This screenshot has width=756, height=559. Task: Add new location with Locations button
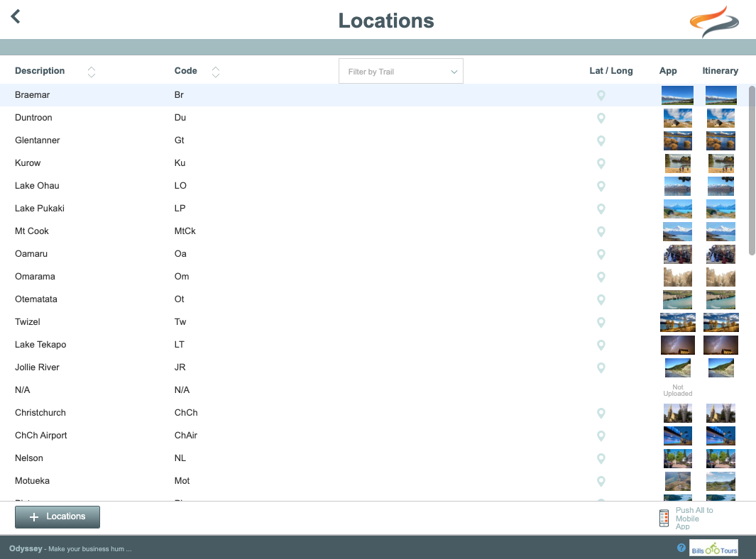57,516
